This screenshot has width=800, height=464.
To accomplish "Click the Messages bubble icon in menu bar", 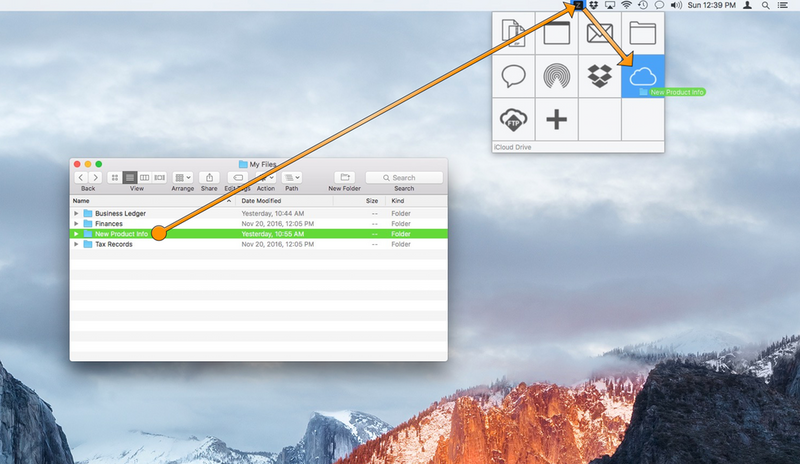I will (x=659, y=5).
